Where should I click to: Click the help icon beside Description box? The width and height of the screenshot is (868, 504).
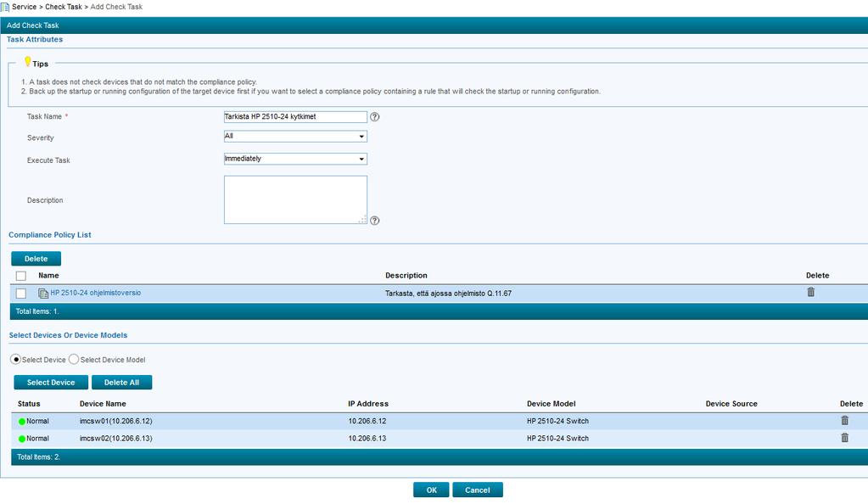375,221
